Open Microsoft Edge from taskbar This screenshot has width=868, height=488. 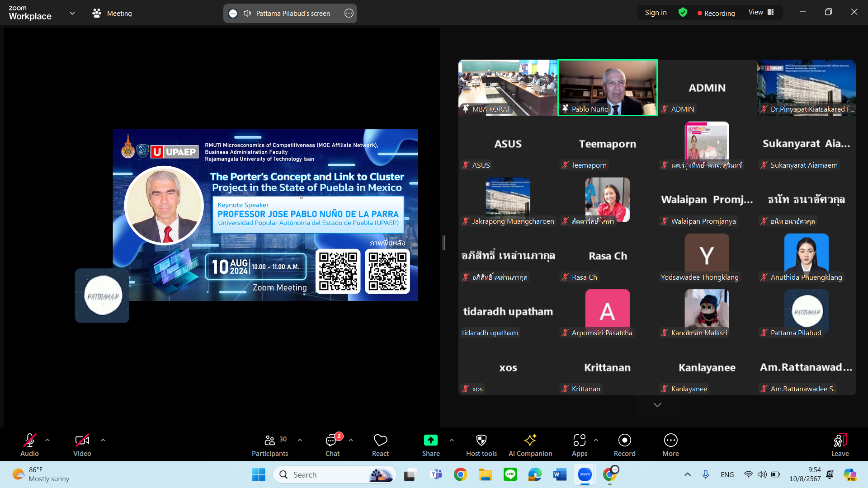pyautogui.click(x=535, y=474)
